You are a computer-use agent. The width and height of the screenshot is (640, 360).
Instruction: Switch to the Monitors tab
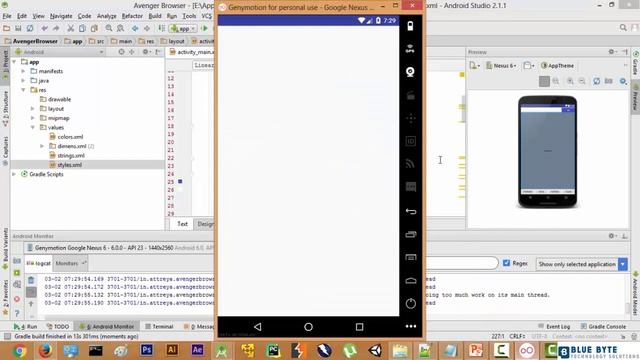pyautogui.click(x=70, y=263)
